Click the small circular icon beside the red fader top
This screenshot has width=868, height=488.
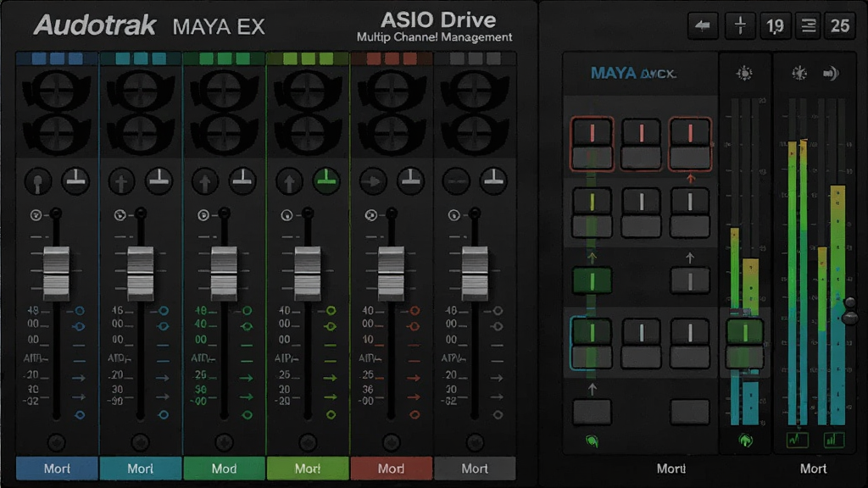pos(371,215)
